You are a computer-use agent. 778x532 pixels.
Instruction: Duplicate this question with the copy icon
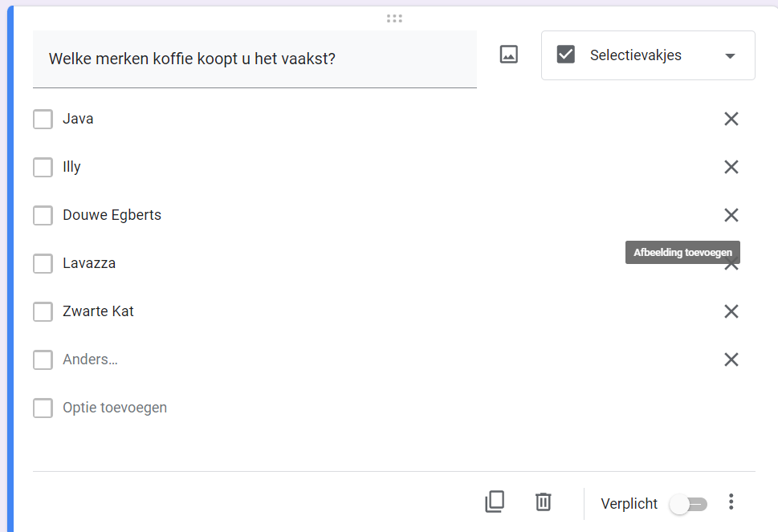(495, 502)
